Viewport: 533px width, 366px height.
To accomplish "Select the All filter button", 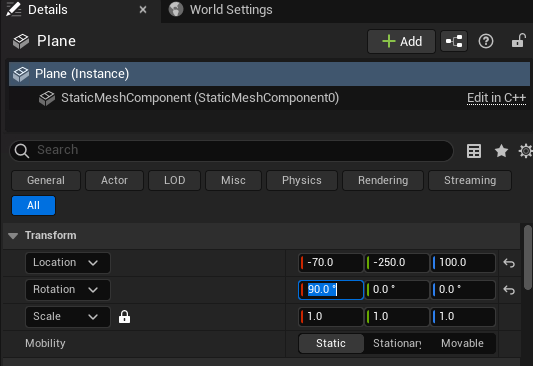I will tap(33, 206).
